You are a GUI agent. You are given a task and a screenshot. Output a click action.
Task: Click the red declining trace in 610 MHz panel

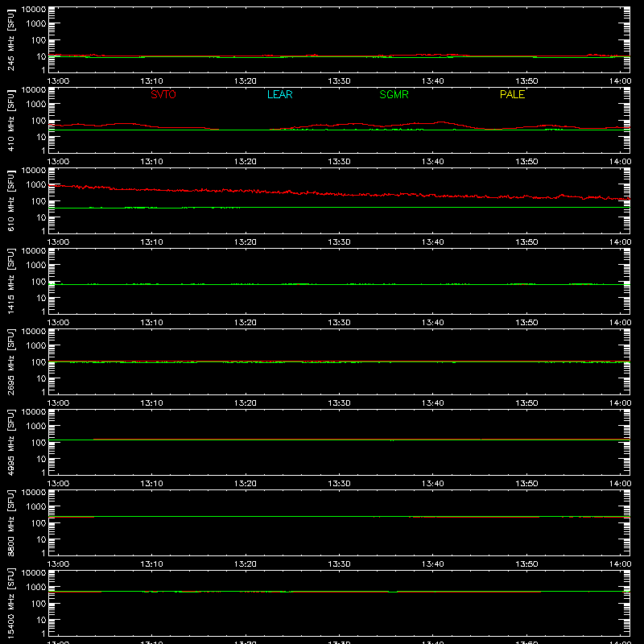[x=339, y=193]
